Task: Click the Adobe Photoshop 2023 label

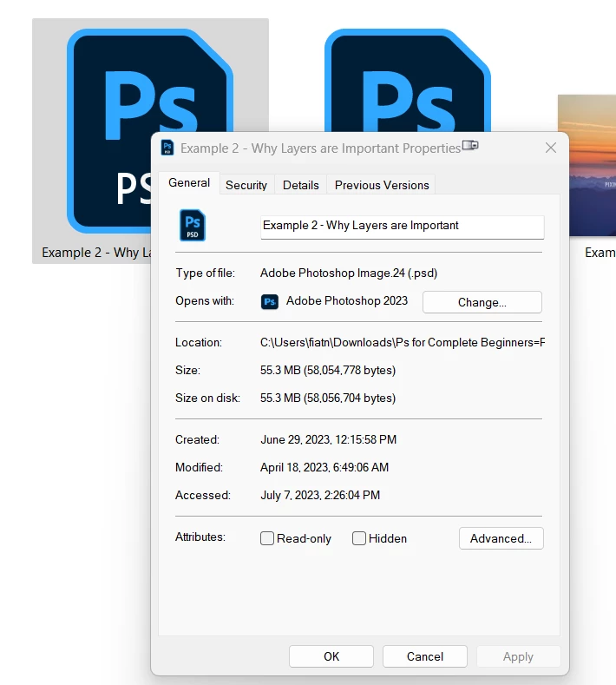Action: tap(347, 301)
